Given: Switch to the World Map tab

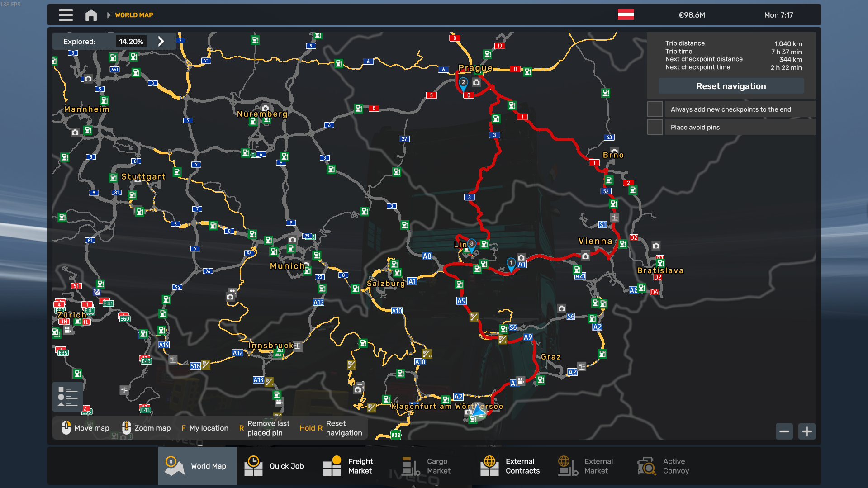Looking at the screenshot, I should tap(197, 466).
